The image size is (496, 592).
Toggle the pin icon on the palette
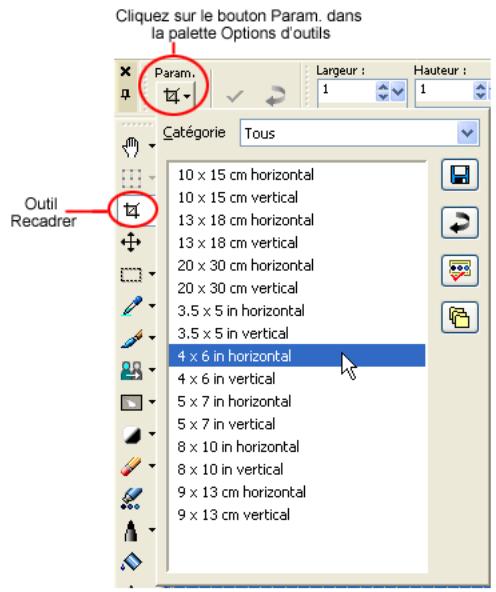coord(126,94)
